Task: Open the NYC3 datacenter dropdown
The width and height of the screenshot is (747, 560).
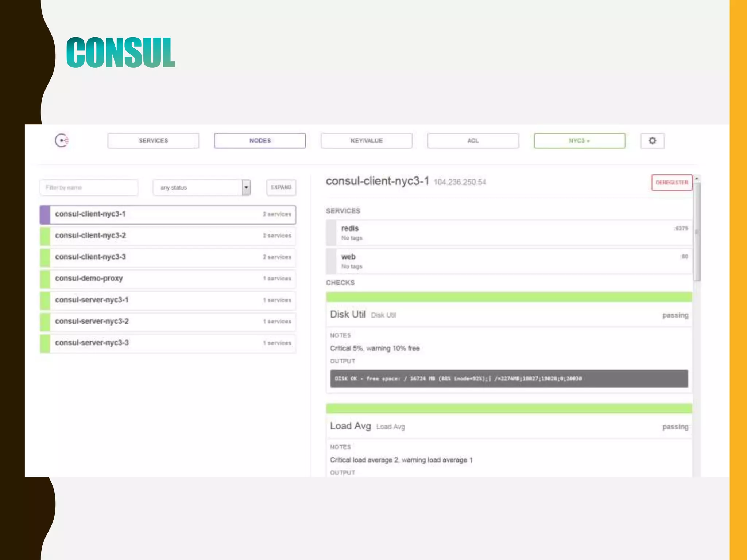Action: click(579, 141)
